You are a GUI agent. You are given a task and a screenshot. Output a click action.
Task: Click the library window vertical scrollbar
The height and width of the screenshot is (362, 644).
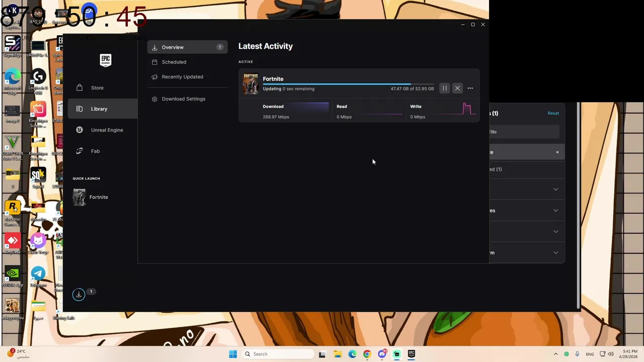[x=578, y=206]
